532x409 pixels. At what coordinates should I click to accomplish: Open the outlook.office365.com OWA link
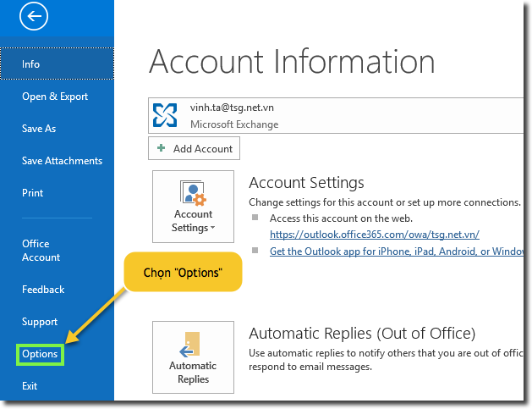coord(375,234)
